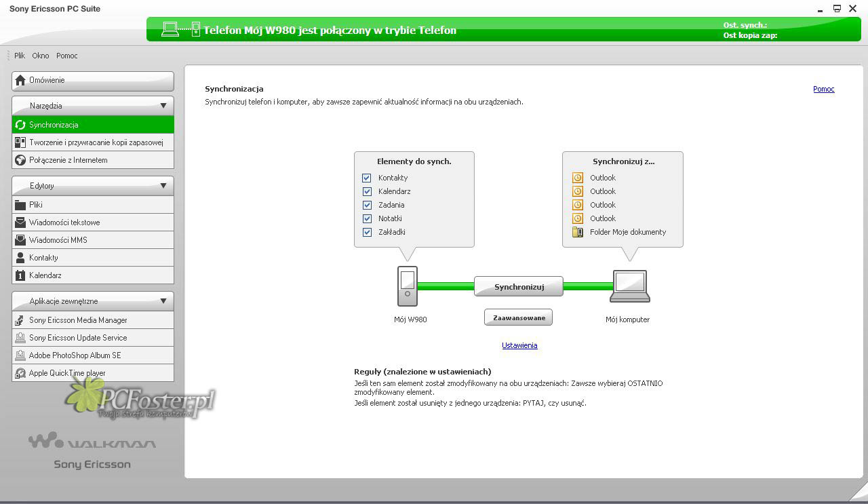Click the Mój komputer laptop icon
The image size is (868, 504).
(x=630, y=286)
